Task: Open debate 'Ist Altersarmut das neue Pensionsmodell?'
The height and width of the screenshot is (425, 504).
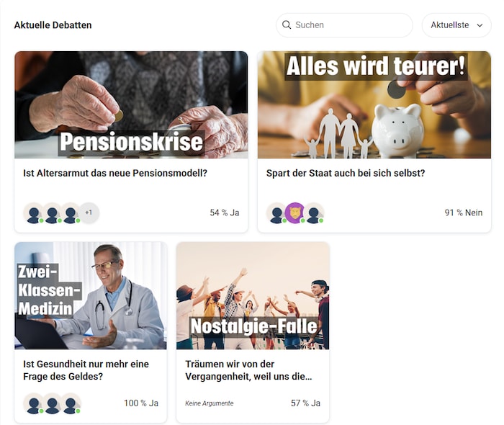Action: pos(115,173)
